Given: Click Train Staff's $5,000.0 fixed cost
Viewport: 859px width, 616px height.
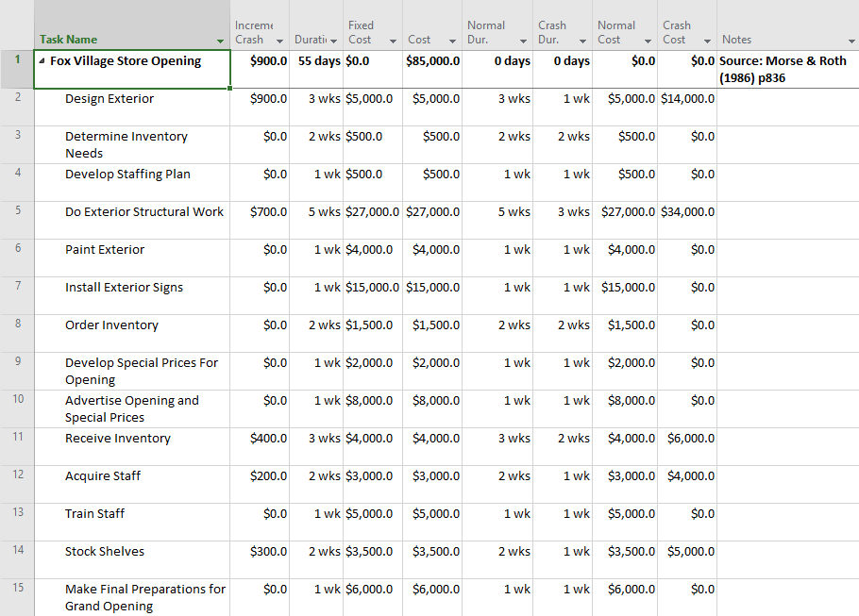Looking at the screenshot, I should [373, 523].
